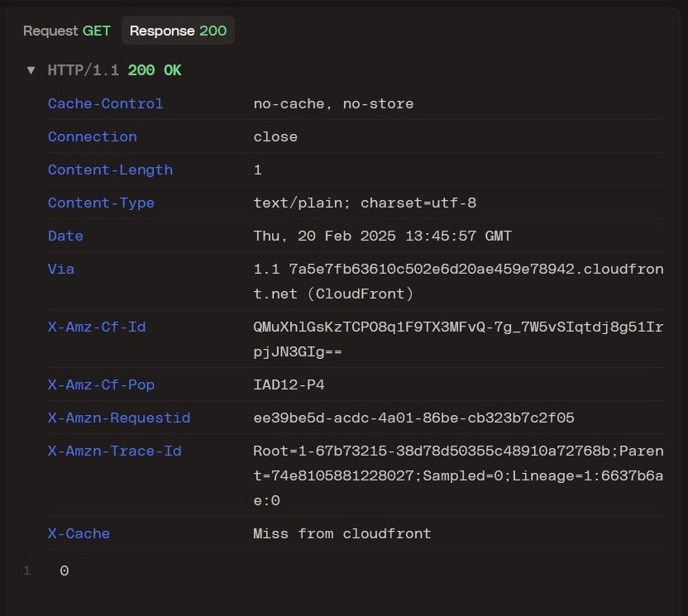Click the X-Cache header name
Image resolution: width=688 pixels, height=616 pixels.
coord(79,533)
